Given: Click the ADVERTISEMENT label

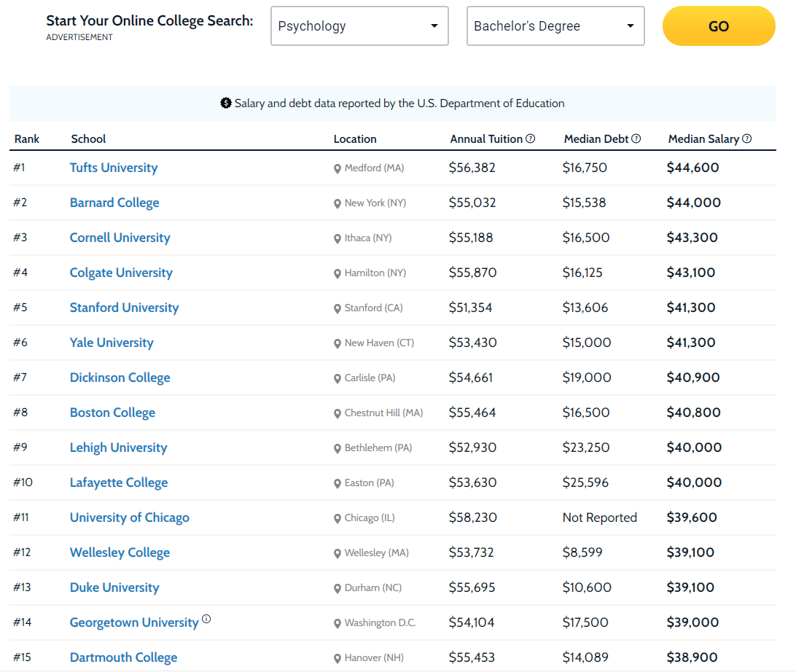Looking at the screenshot, I should (79, 38).
